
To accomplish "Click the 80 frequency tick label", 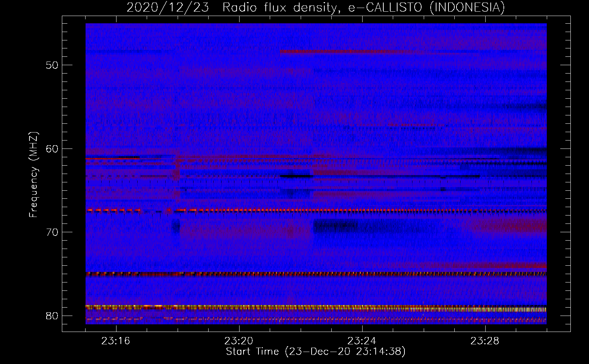I will click(x=52, y=316).
